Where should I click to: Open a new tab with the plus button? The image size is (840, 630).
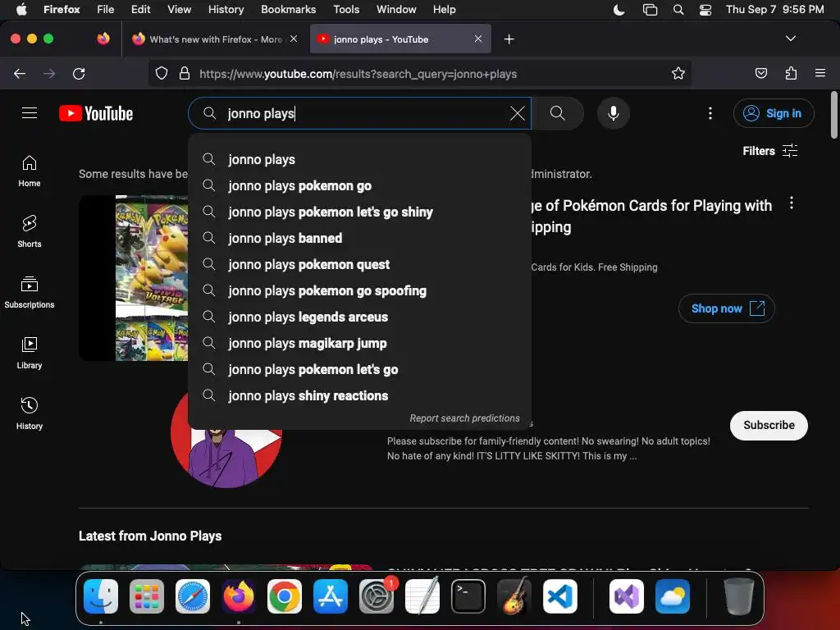[509, 39]
